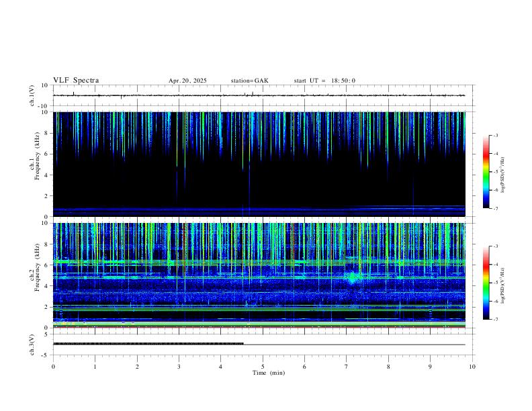Viewport: 532px width, 411px height.
Task: Click time axis tick label '3'
Action: (179, 367)
